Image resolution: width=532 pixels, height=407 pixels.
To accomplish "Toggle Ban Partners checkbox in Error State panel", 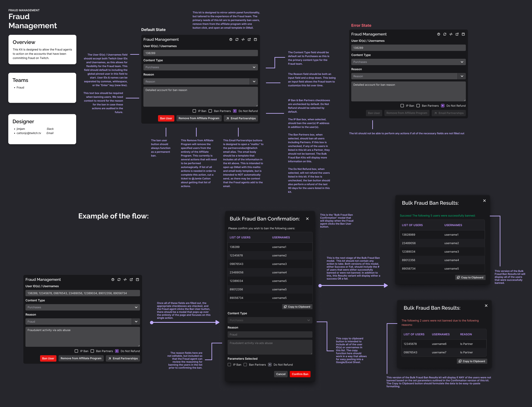I will pos(418,106).
